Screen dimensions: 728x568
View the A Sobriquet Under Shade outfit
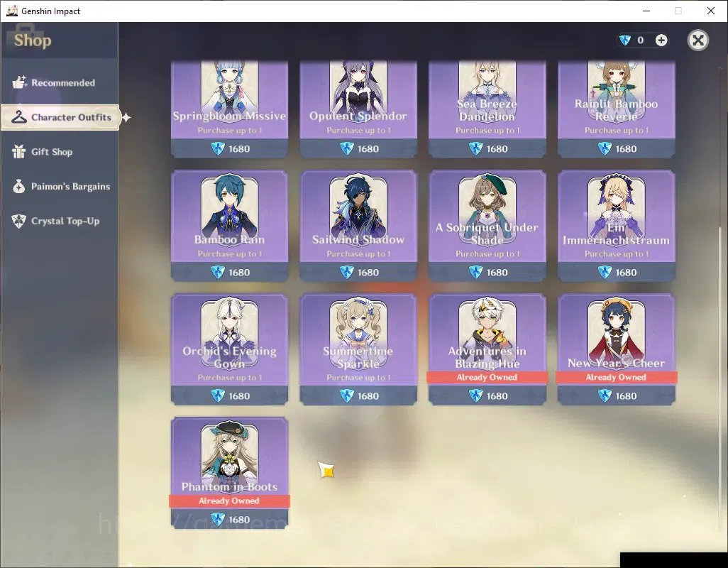click(x=487, y=226)
